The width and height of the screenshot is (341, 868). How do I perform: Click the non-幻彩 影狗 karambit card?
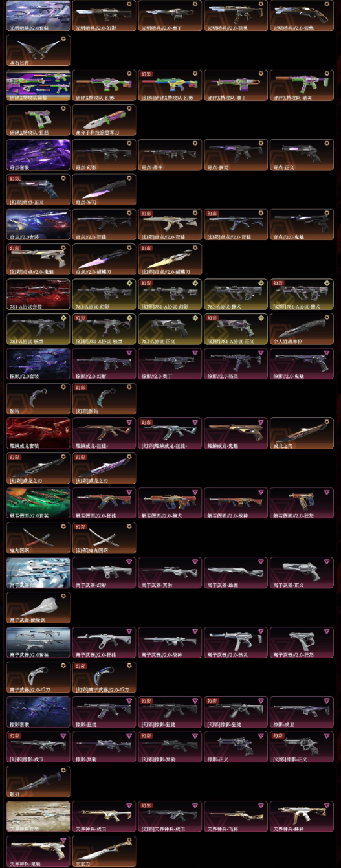[38, 400]
